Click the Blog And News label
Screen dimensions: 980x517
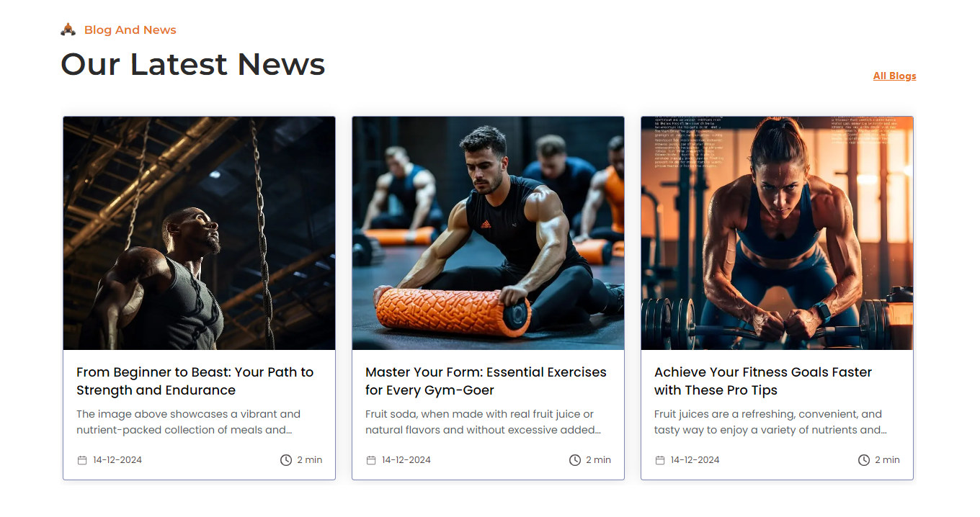coord(130,30)
